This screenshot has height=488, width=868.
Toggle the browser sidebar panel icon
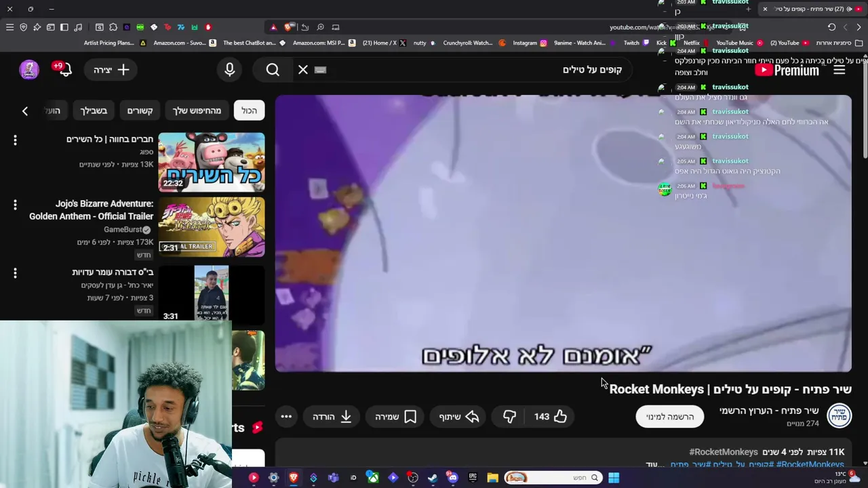tap(64, 27)
